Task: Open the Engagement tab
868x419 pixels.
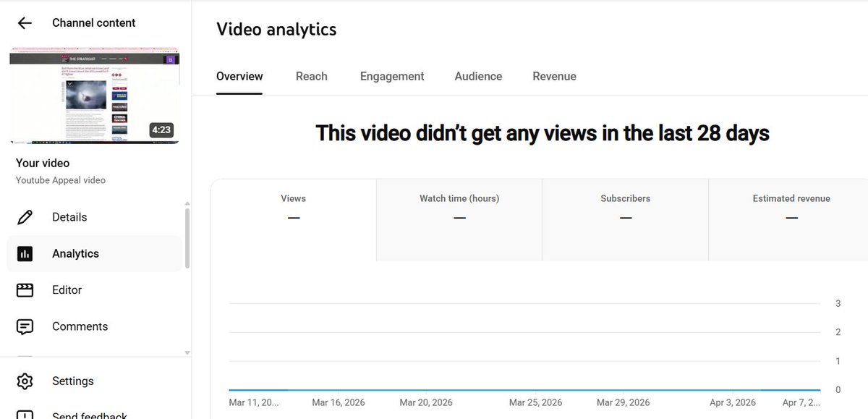Action: tap(392, 76)
